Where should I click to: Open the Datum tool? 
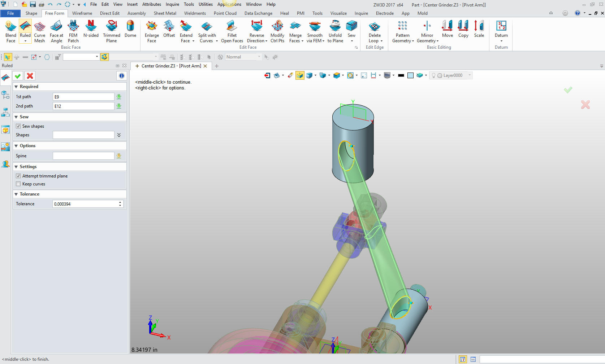pos(501,31)
